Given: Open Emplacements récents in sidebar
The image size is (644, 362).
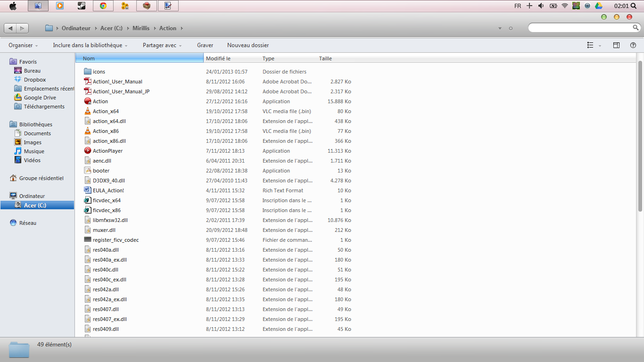Looking at the screenshot, I should tap(44, 89).
